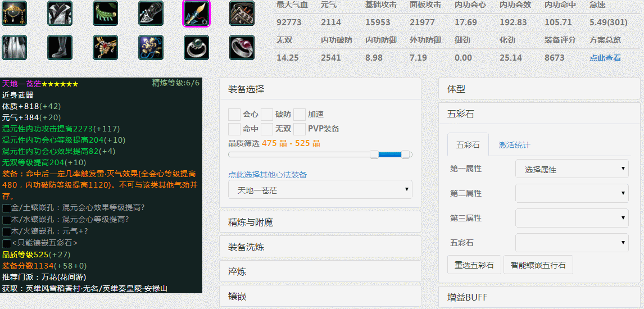644x309 pixels.
Task: Expand the 增益BUFF panel
Action: point(539,297)
